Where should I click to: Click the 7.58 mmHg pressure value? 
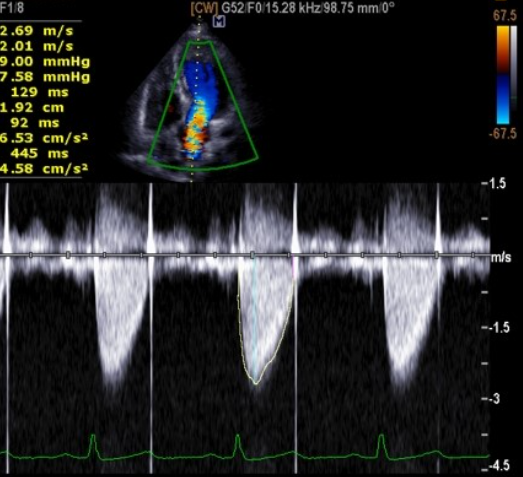pyautogui.click(x=45, y=77)
